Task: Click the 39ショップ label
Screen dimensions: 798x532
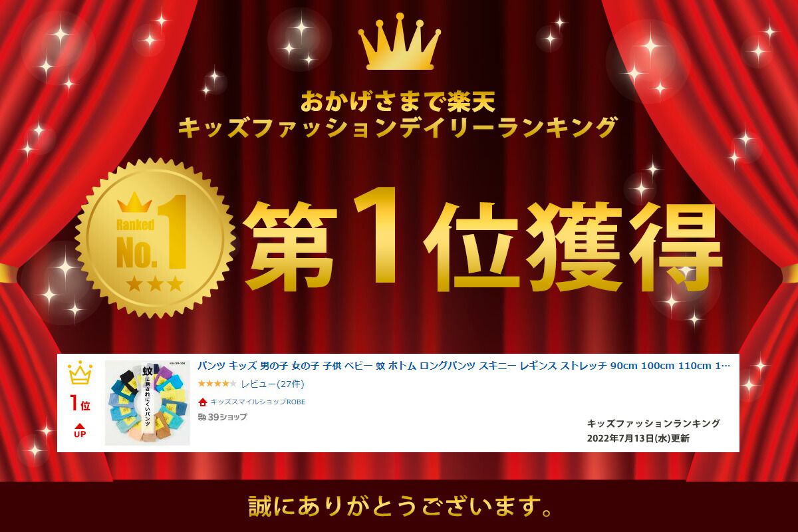Action: tap(227, 417)
